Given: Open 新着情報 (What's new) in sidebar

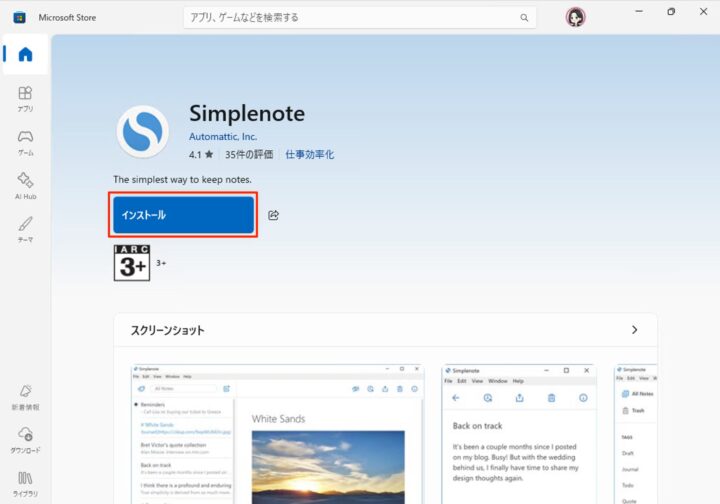Looking at the screenshot, I should (25, 397).
